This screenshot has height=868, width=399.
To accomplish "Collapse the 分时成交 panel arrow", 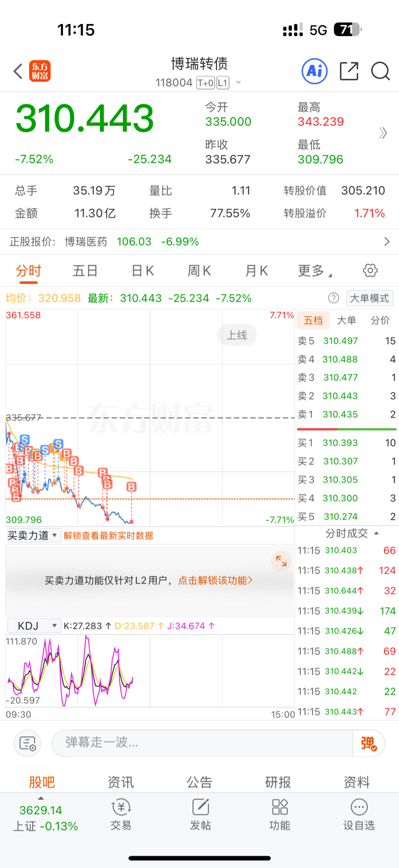I will tap(376, 534).
